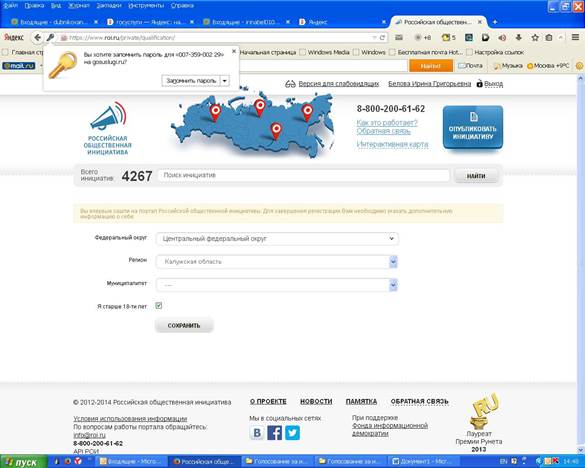This screenshot has height=468, width=585.
Task: Click the Поиск инициатив search field
Action: (x=304, y=175)
